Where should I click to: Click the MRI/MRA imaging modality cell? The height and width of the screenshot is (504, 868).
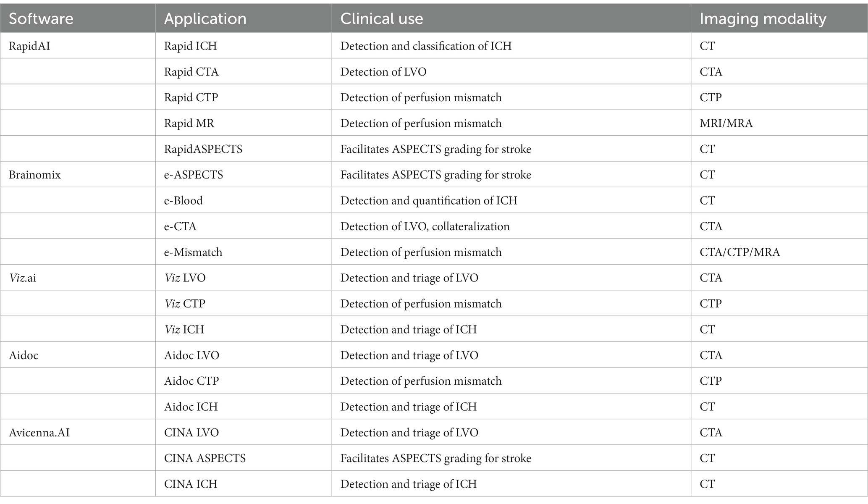point(779,123)
